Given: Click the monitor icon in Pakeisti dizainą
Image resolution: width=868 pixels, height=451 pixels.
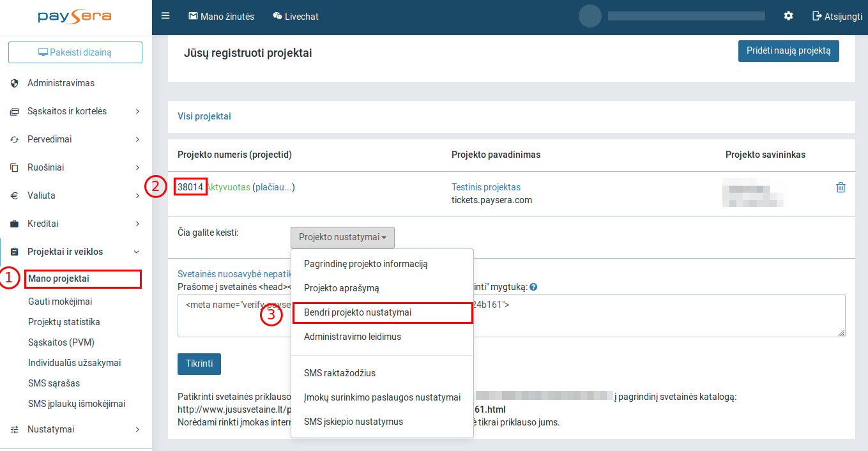Looking at the screenshot, I should 43,52.
